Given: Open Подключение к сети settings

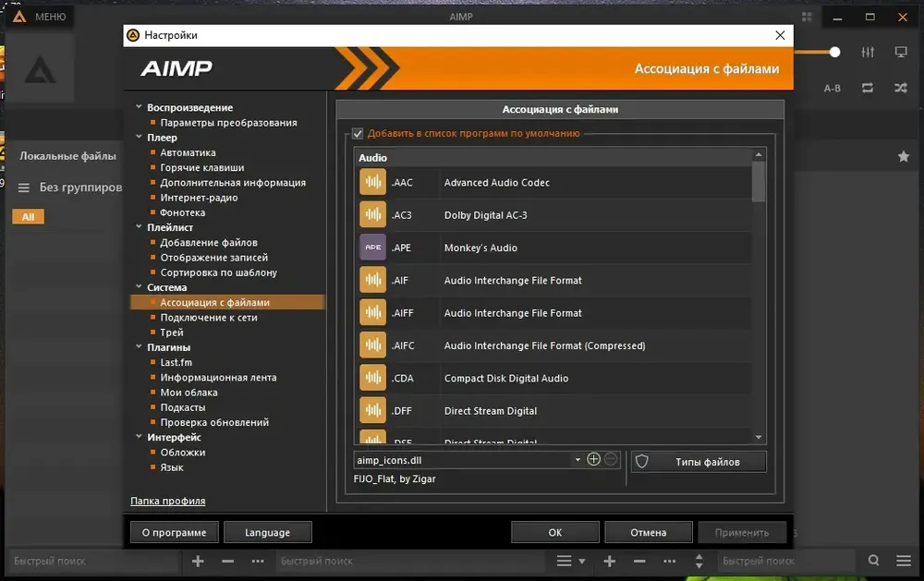Looking at the screenshot, I should pos(209,317).
